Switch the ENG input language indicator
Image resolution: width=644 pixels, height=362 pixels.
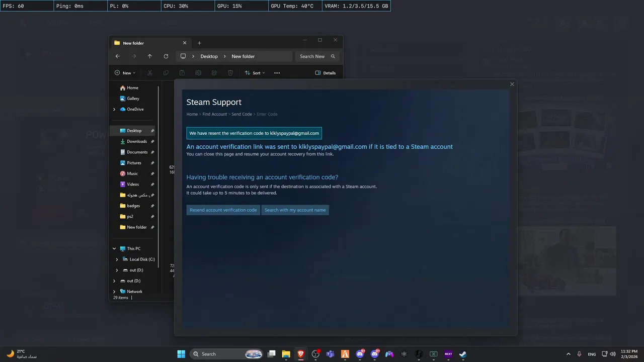[592, 354]
